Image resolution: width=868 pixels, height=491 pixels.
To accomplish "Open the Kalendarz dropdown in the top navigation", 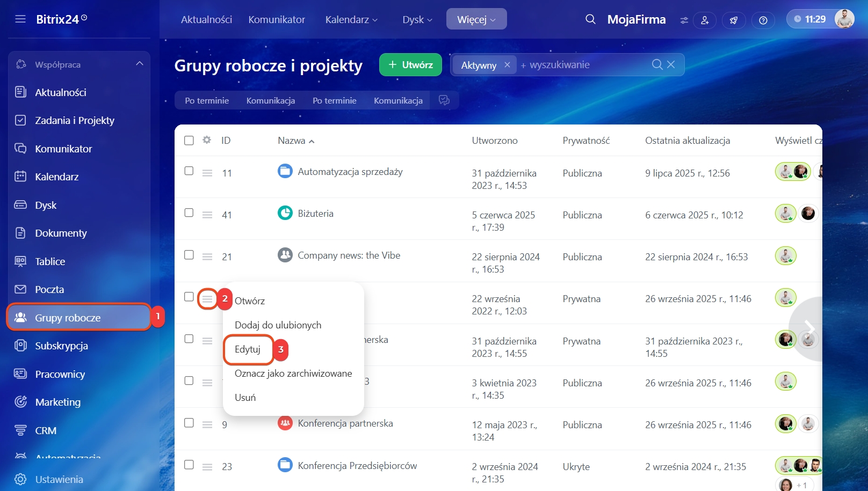I will click(x=351, y=19).
